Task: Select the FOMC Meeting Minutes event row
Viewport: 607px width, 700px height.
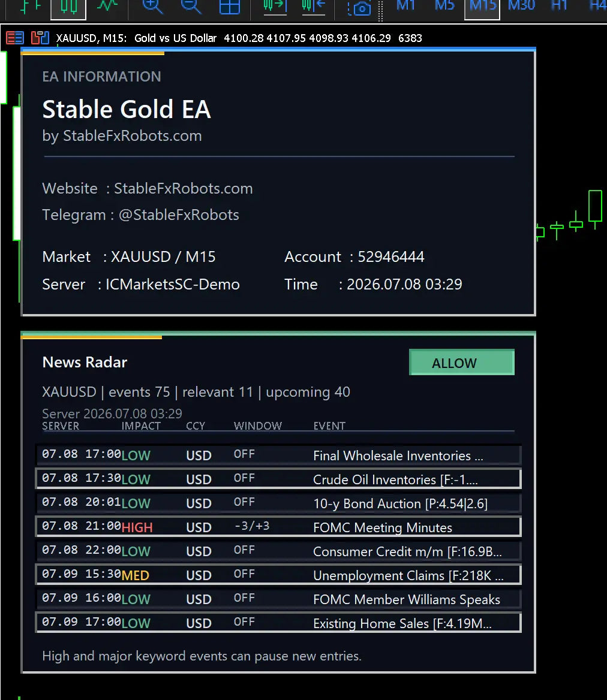Action: [x=278, y=527]
